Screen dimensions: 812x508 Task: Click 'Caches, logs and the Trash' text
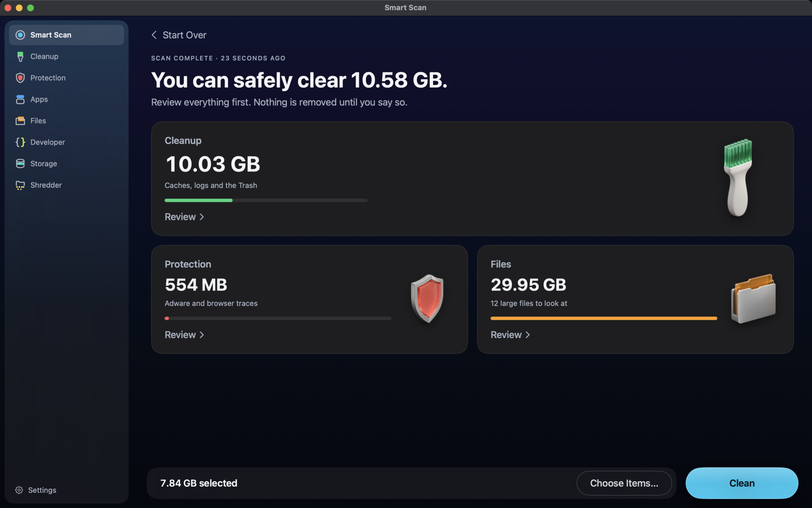(211, 185)
